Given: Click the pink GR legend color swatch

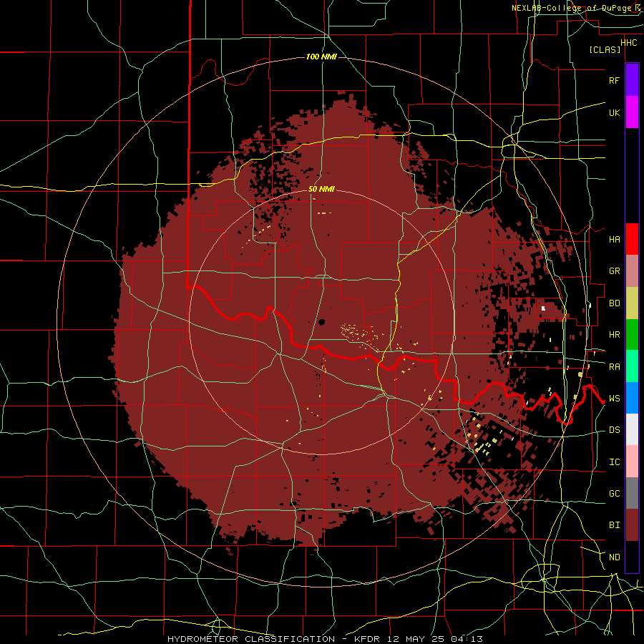Looking at the screenshot, I should tap(632, 271).
